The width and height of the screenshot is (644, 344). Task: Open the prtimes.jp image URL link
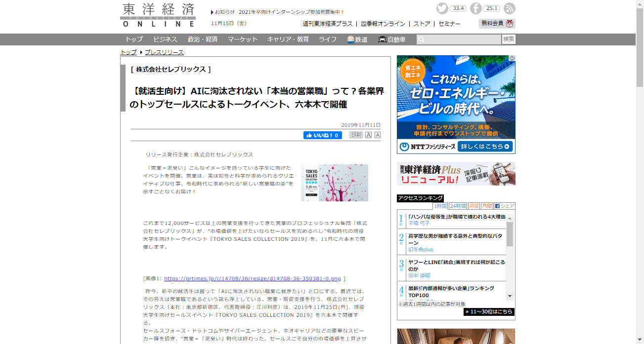pyautogui.click(x=253, y=278)
